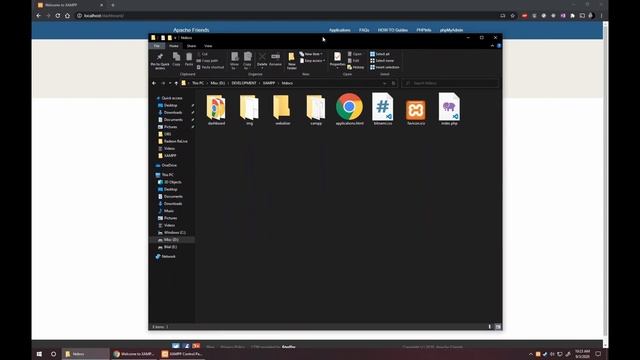Select the dashboard folder

[216, 109]
